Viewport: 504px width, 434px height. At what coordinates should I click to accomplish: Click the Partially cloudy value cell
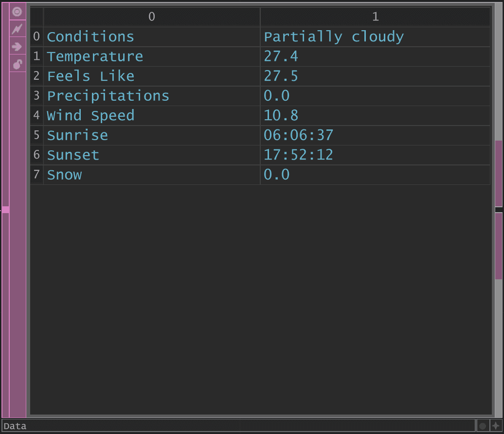click(x=375, y=37)
